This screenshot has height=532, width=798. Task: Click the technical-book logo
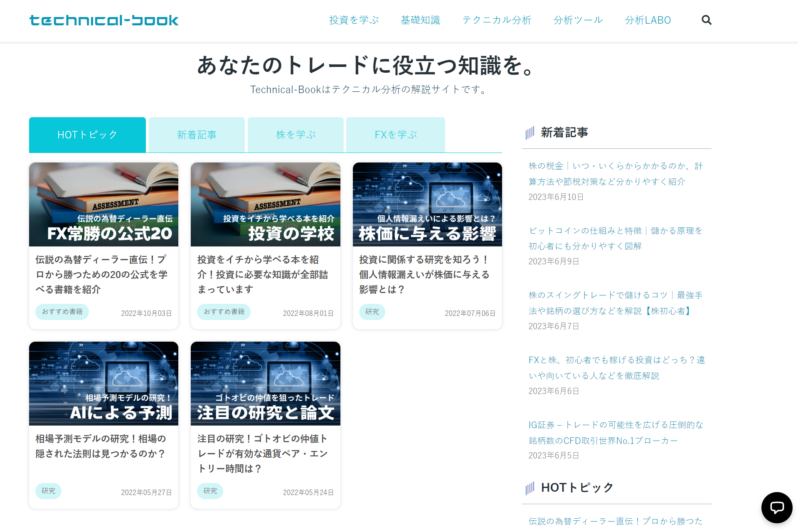click(x=104, y=20)
